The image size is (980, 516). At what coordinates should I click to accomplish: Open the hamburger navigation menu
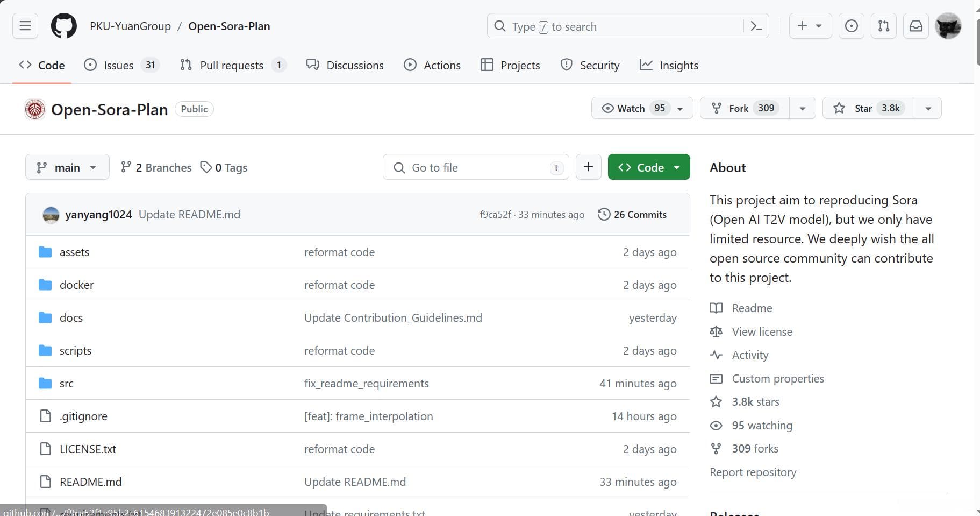click(x=25, y=26)
